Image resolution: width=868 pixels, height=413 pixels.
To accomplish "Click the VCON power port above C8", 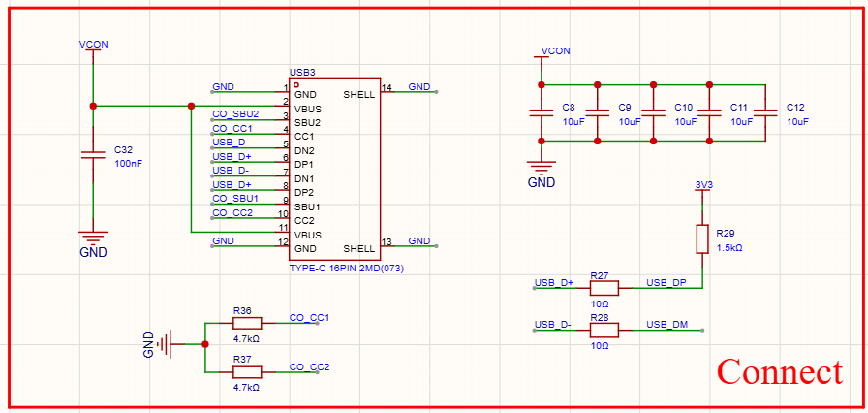I will tap(555, 52).
